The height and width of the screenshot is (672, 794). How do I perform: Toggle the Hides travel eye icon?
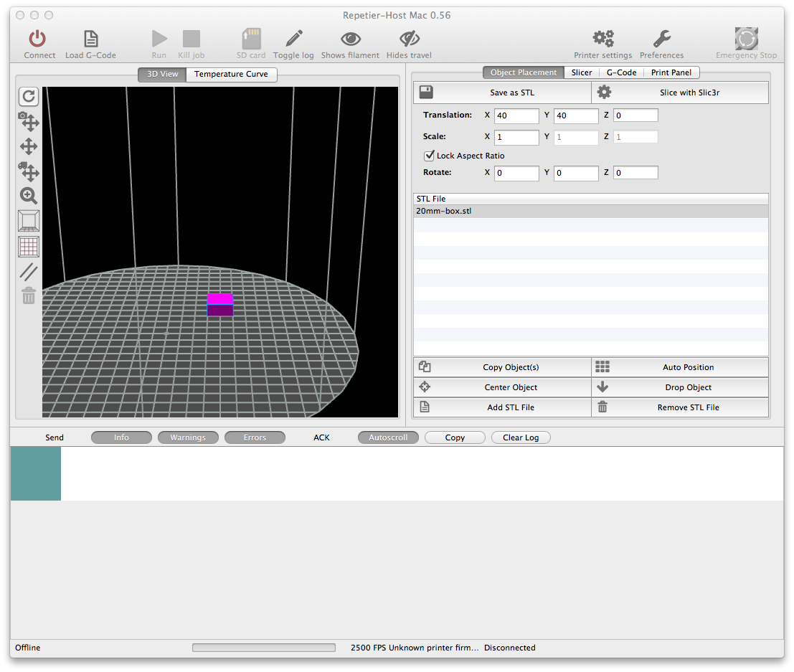409,39
